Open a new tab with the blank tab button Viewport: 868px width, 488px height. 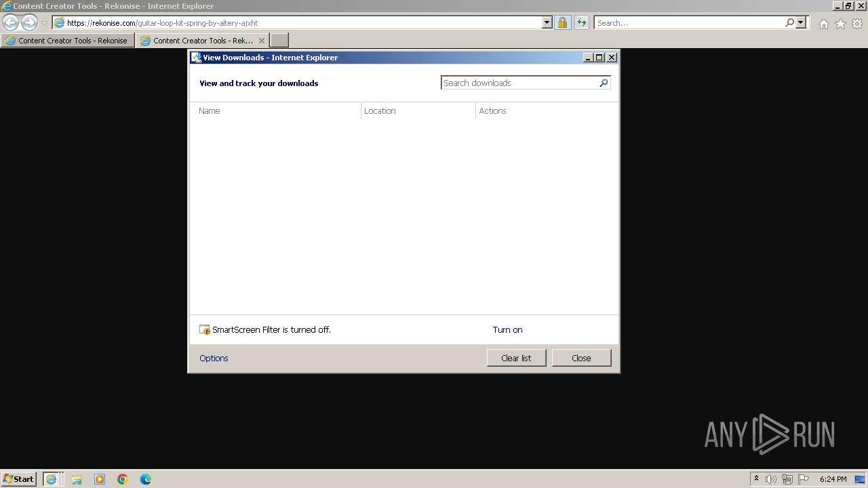[x=279, y=41]
